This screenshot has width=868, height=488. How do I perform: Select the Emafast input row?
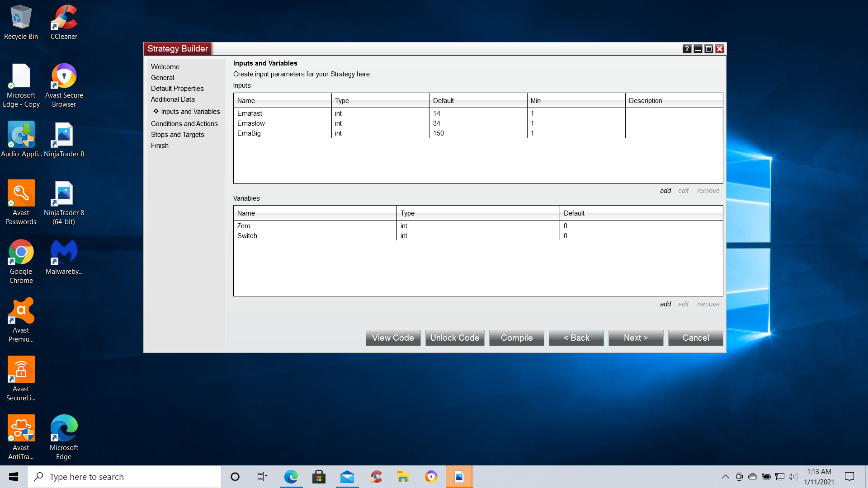[x=478, y=113]
